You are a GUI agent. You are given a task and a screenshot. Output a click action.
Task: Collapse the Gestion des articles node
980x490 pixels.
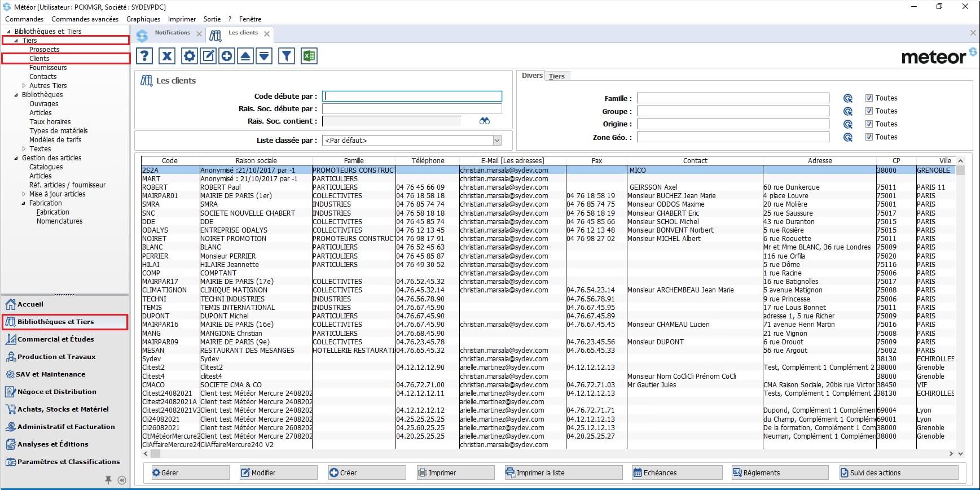click(x=16, y=158)
